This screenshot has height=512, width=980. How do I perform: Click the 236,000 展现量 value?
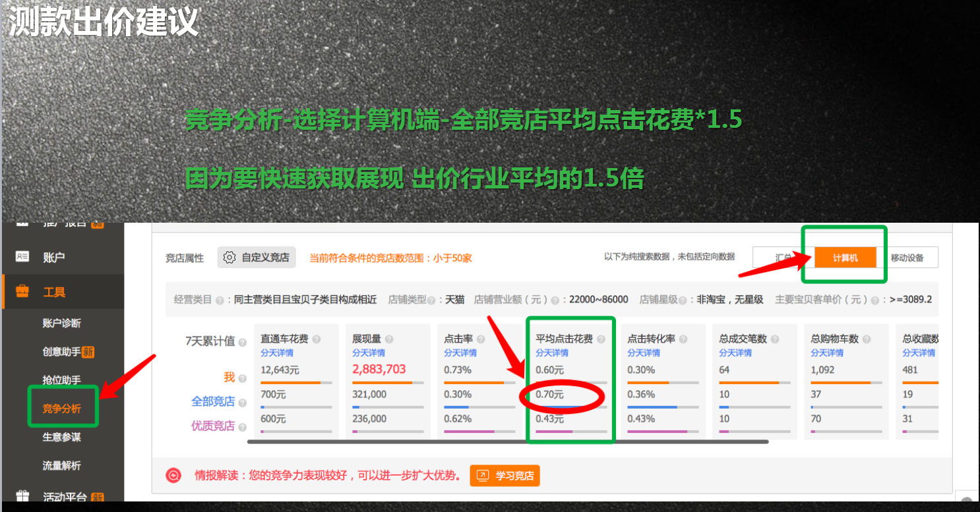click(x=369, y=418)
